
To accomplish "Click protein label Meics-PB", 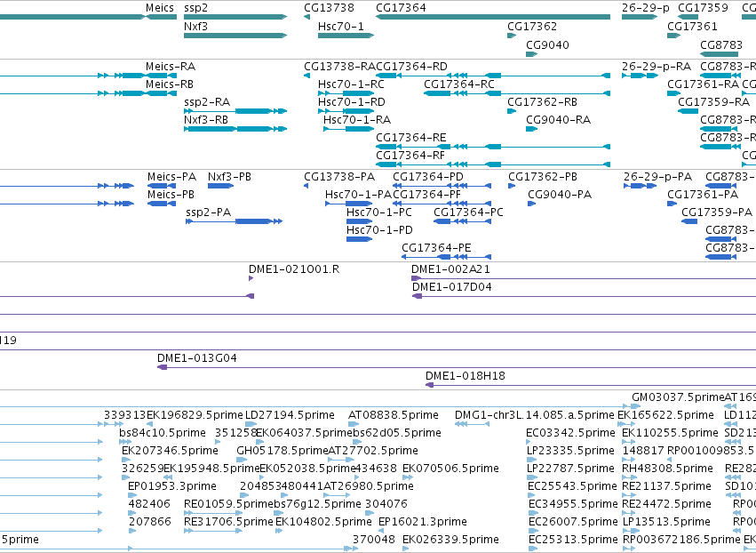I will point(171,195).
